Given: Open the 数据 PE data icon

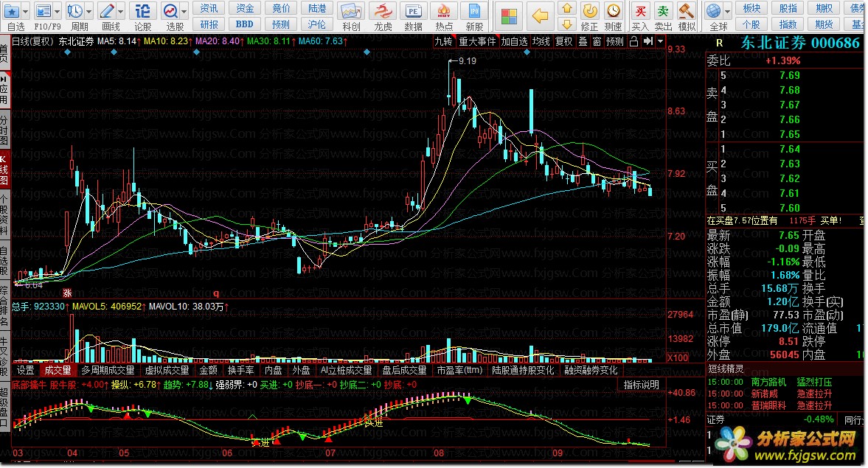Looking at the screenshot, I should pos(413,10).
